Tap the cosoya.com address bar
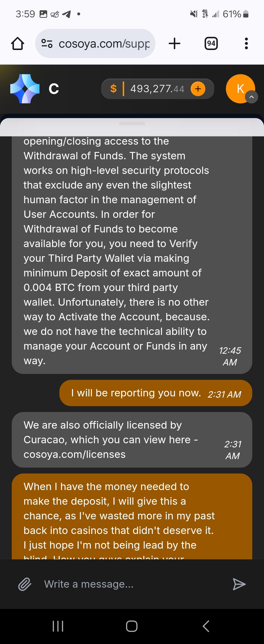Viewport: 264px width, 644px height. [104, 43]
